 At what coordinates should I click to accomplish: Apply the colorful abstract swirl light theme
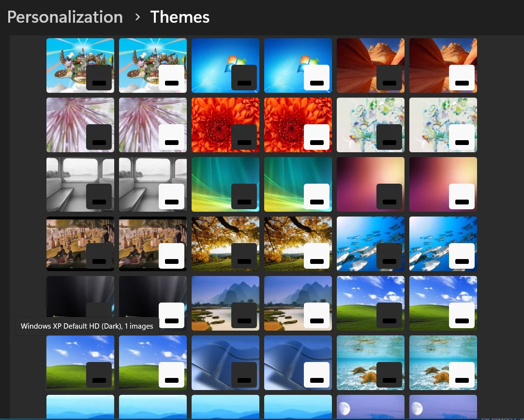coord(443,125)
